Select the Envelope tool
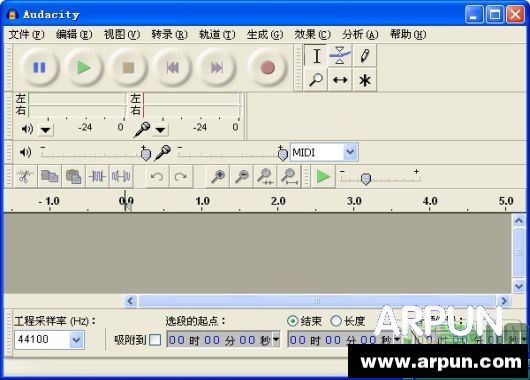 (x=340, y=56)
